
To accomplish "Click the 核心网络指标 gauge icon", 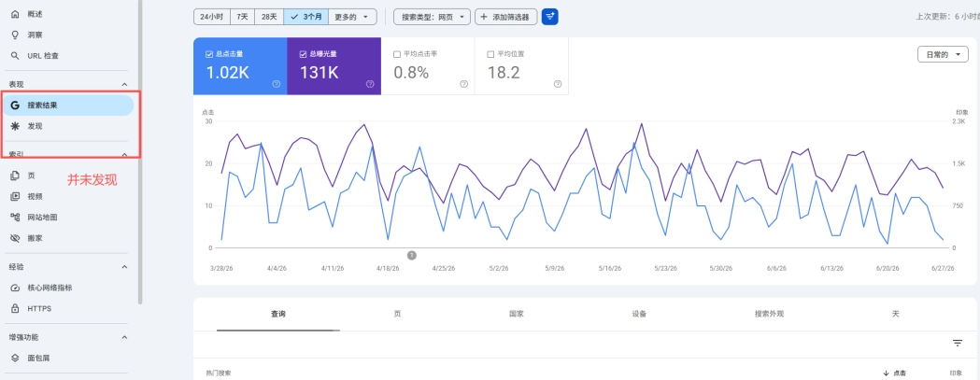I will [x=16, y=288].
